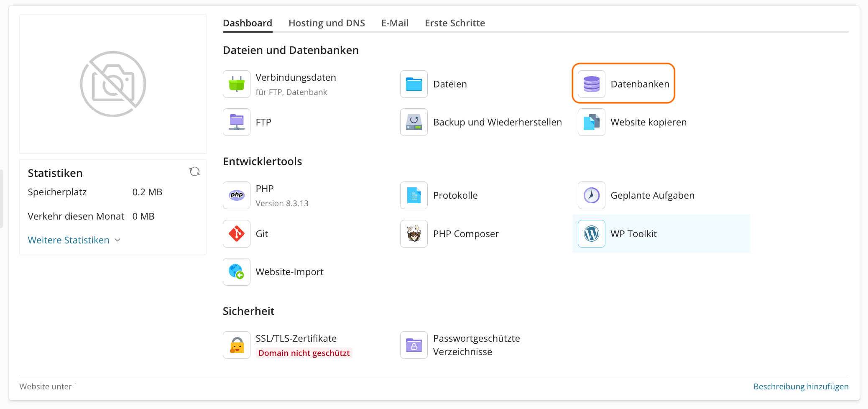Open the PHP Composer icon
Image resolution: width=868 pixels, height=409 pixels.
pyautogui.click(x=414, y=234)
